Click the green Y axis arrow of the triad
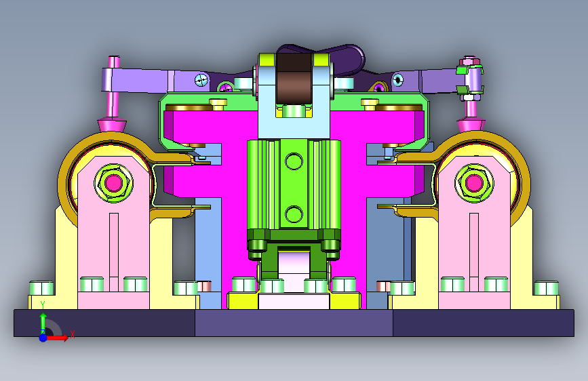 43,319
